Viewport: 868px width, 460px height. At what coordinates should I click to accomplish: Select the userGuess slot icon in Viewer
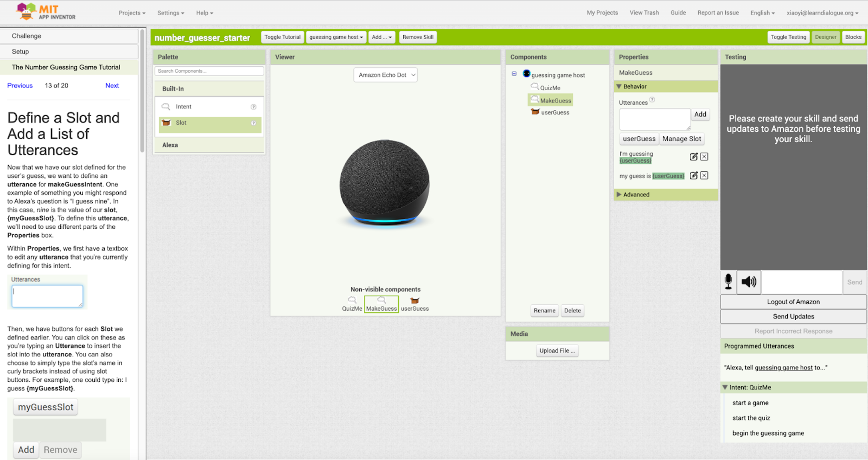(x=414, y=301)
